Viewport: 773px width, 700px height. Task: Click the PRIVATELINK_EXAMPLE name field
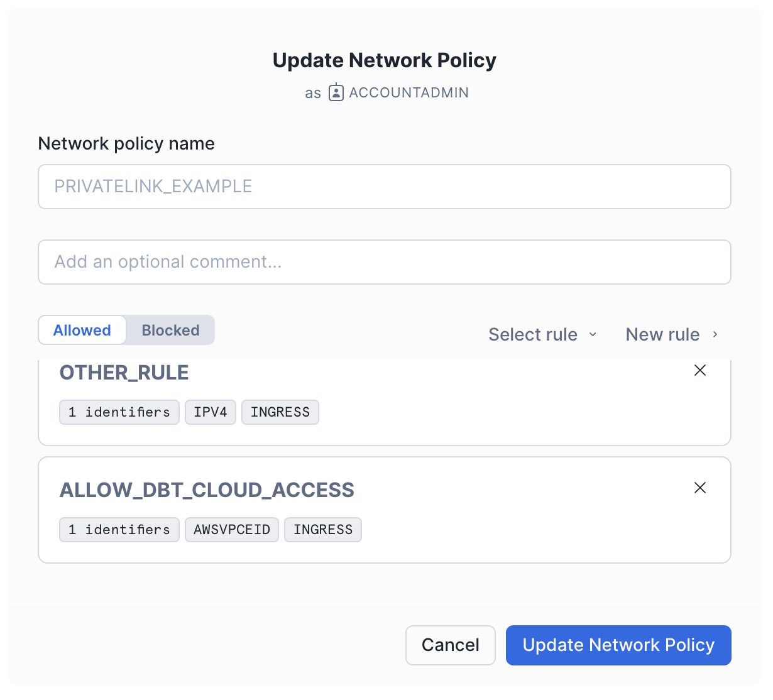coord(385,187)
